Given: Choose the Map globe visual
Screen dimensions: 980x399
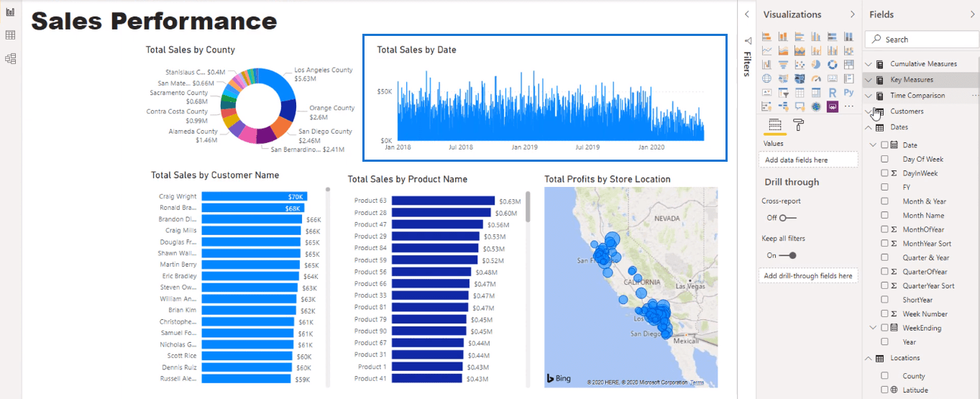Looking at the screenshot, I should point(766,78).
